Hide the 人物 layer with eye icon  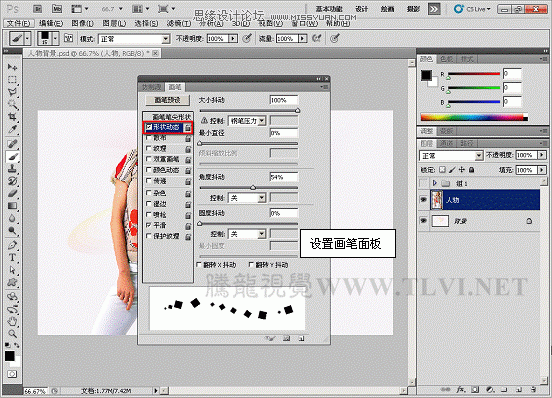coord(424,200)
